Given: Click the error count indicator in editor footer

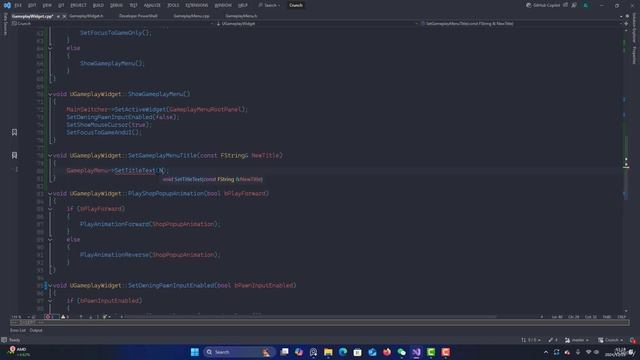Looking at the screenshot, I should (50, 317).
